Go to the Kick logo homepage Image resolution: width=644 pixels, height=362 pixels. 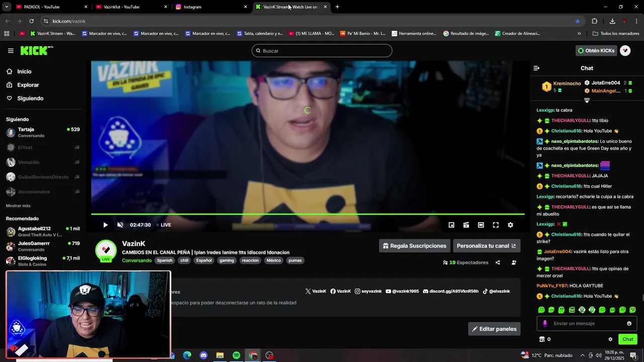tap(36, 50)
